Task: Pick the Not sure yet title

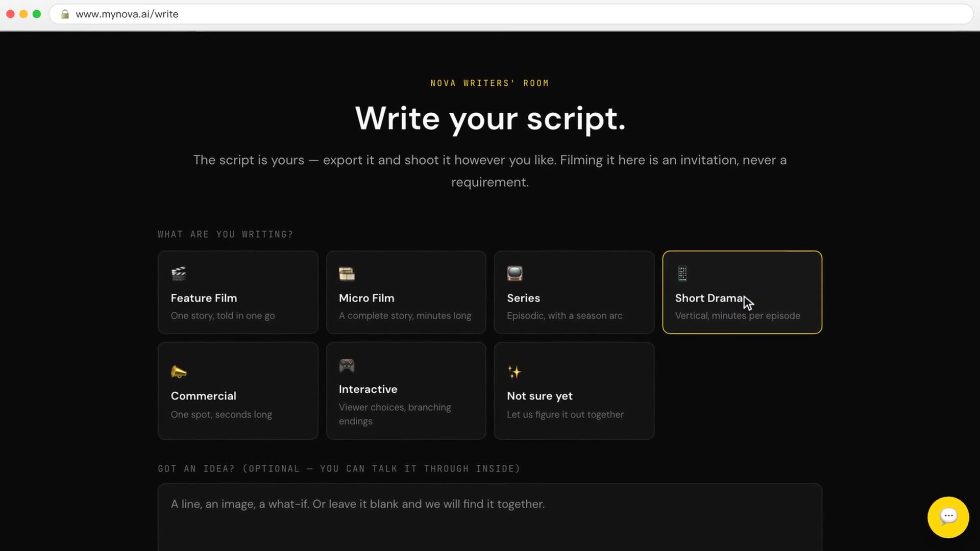Action: [x=540, y=396]
